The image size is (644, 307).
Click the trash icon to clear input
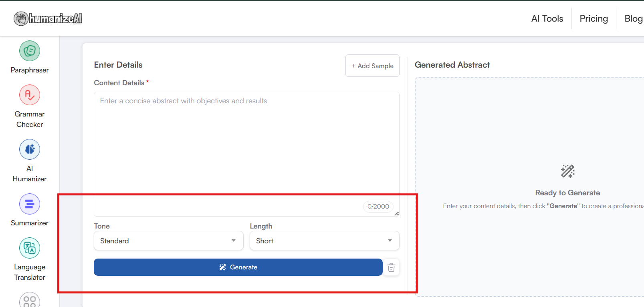click(391, 267)
